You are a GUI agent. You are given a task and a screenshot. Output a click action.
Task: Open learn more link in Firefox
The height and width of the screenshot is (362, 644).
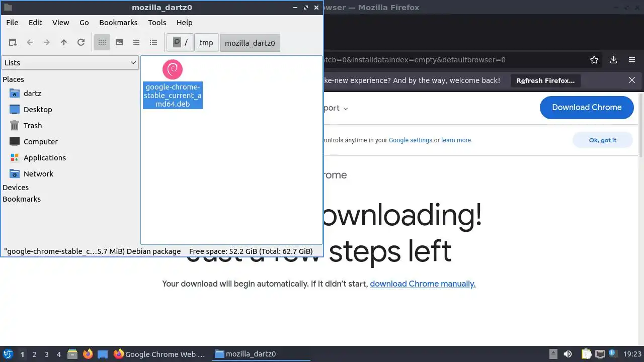tap(457, 140)
